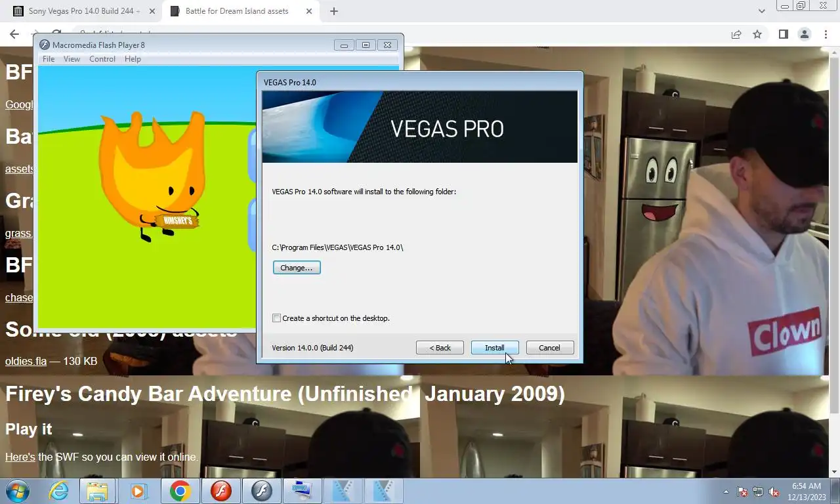840x504 pixels.
Task: Open the clock showing 6:54 AM
Action: (807, 492)
